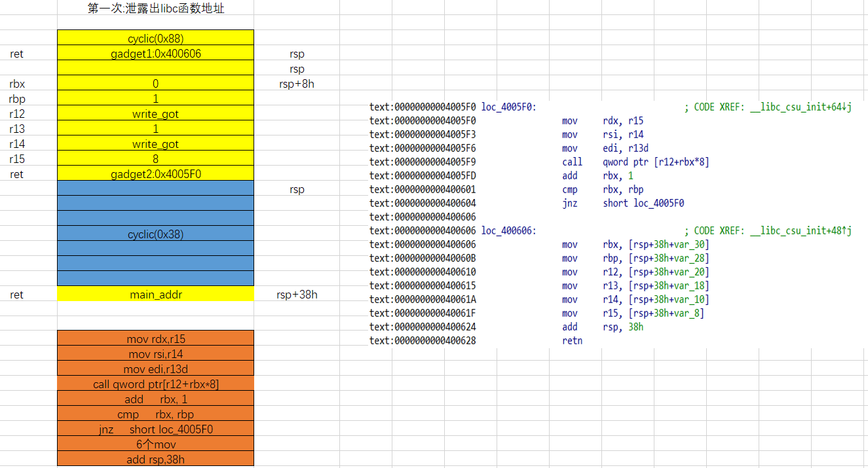Select the write_got cell beside r12
This screenshot has width=868, height=468.
[156, 114]
